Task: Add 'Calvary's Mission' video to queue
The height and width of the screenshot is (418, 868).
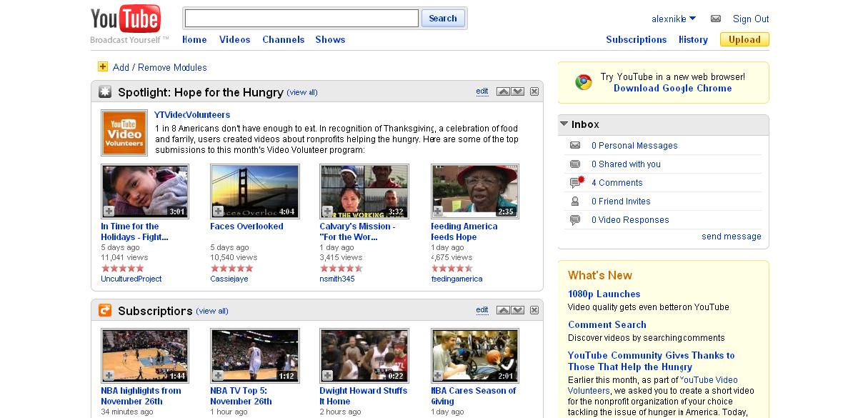Action: pyautogui.click(x=327, y=212)
